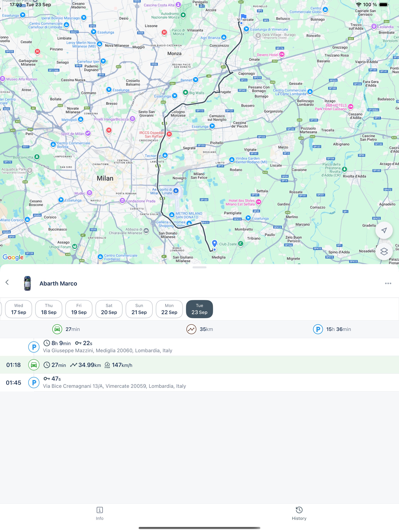Select Mon 22 Sep date
Image resolution: width=399 pixels, height=532 pixels.
point(169,309)
